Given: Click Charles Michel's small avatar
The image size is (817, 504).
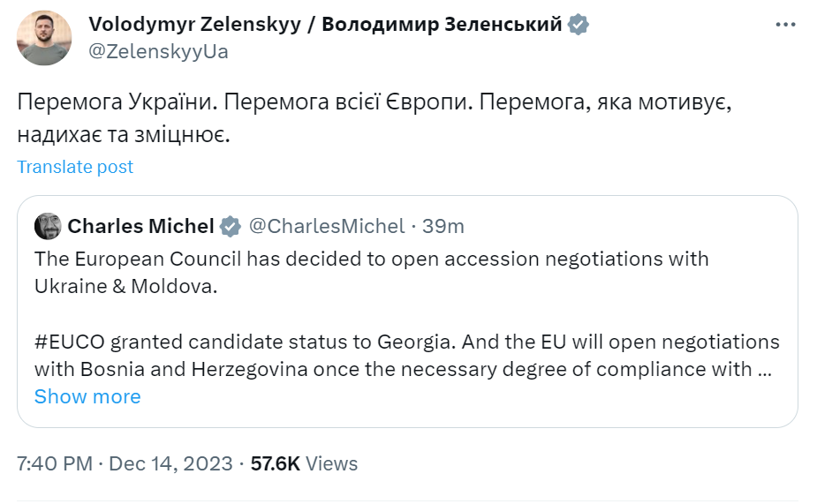Looking at the screenshot, I should point(48,227).
